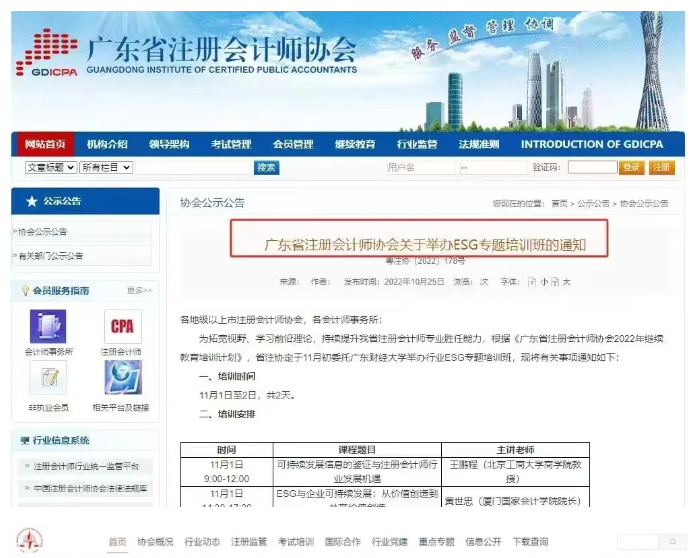The image size is (696, 558).
Task: Focus the 验证码 captcha field
Action: coord(593,167)
